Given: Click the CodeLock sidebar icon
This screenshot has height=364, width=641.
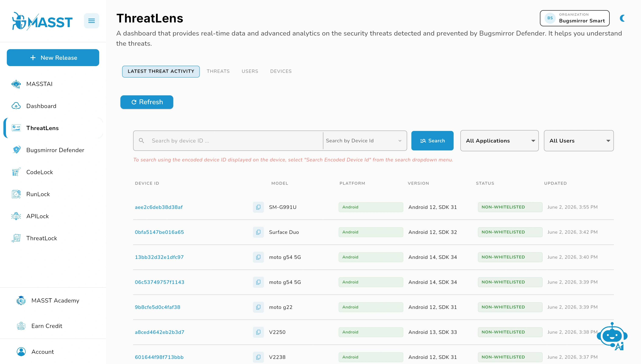Looking at the screenshot, I should pos(16,172).
